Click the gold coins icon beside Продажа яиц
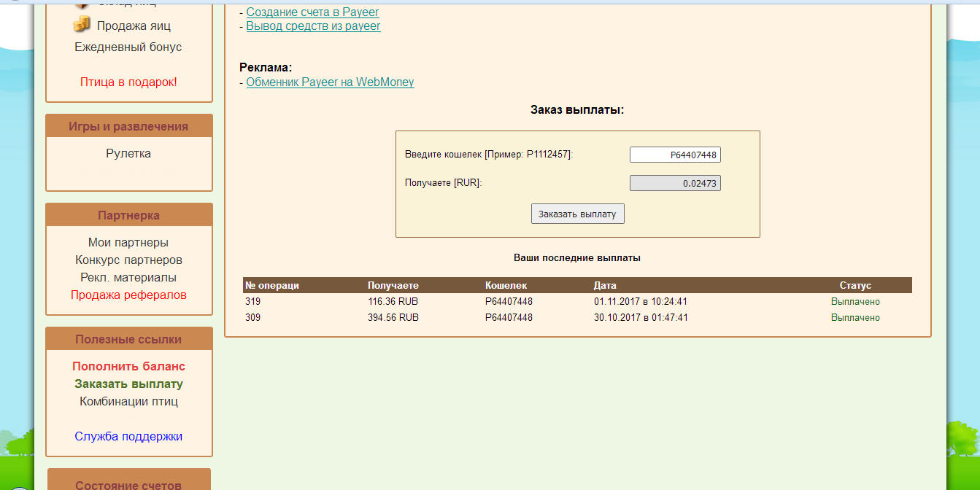980x490 pixels. (x=82, y=24)
